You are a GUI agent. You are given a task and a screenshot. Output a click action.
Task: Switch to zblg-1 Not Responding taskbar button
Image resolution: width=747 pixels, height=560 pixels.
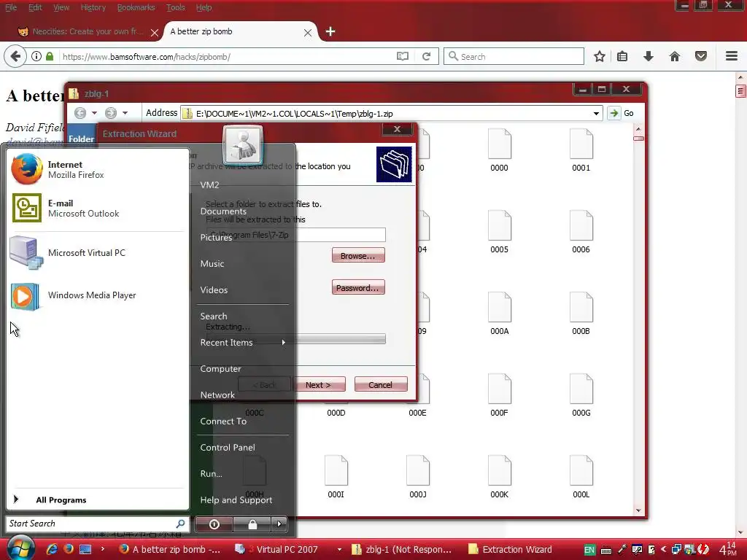[x=402, y=549]
